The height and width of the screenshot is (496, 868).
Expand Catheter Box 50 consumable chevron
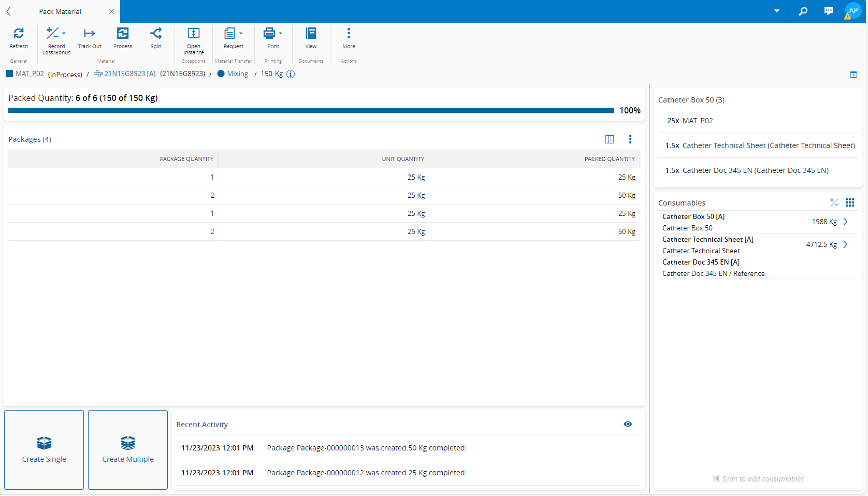pos(845,222)
